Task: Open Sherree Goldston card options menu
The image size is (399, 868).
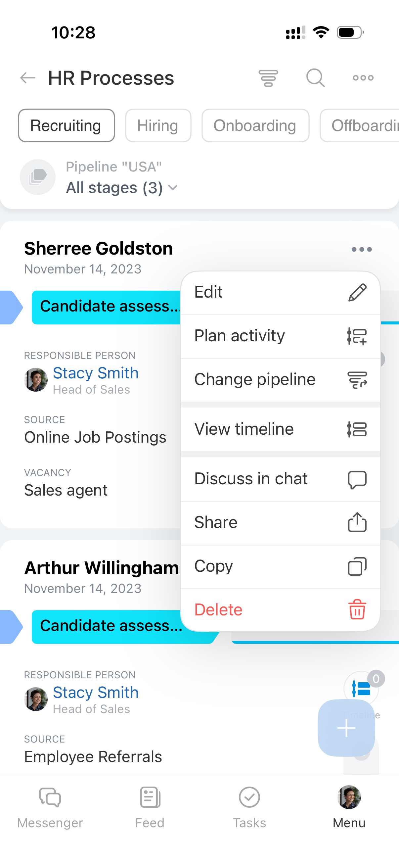Action: 361,250
